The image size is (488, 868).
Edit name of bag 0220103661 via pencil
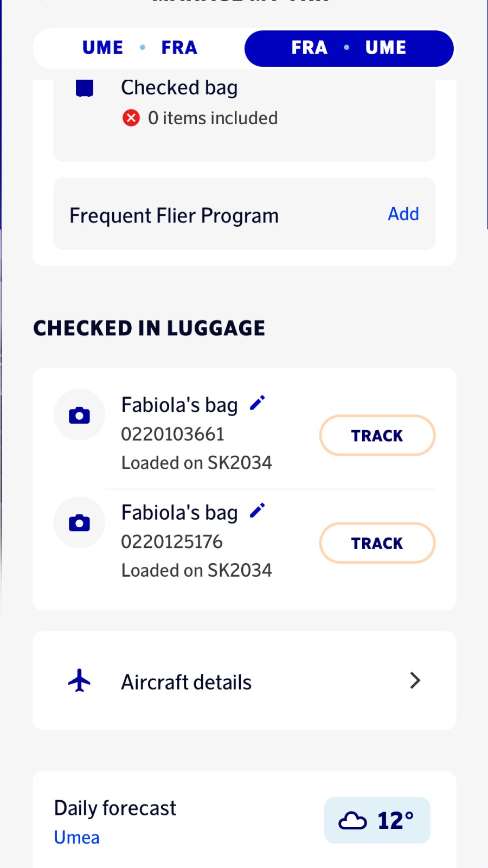pyautogui.click(x=257, y=403)
